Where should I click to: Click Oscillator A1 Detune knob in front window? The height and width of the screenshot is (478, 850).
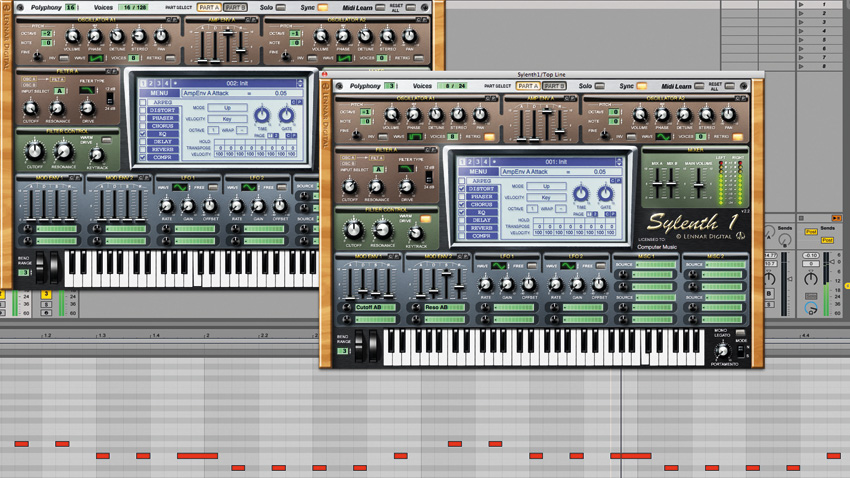point(436,115)
